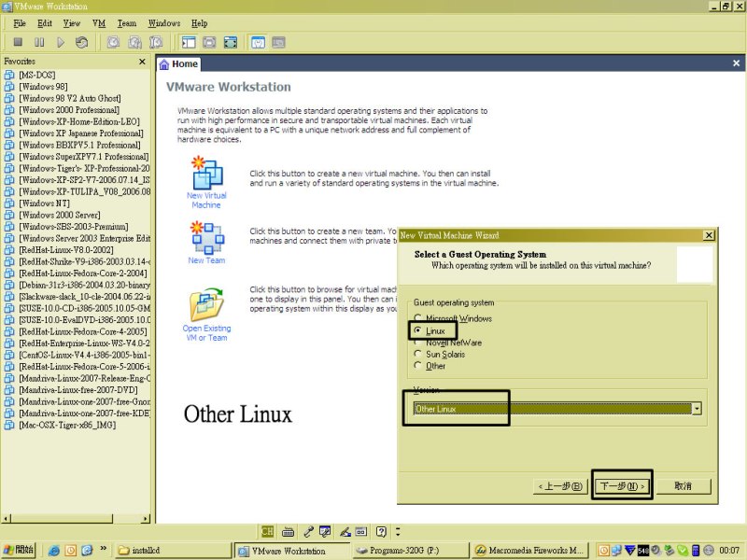Click the New Virtual Machine icon
The width and height of the screenshot is (747, 560).
point(206,173)
